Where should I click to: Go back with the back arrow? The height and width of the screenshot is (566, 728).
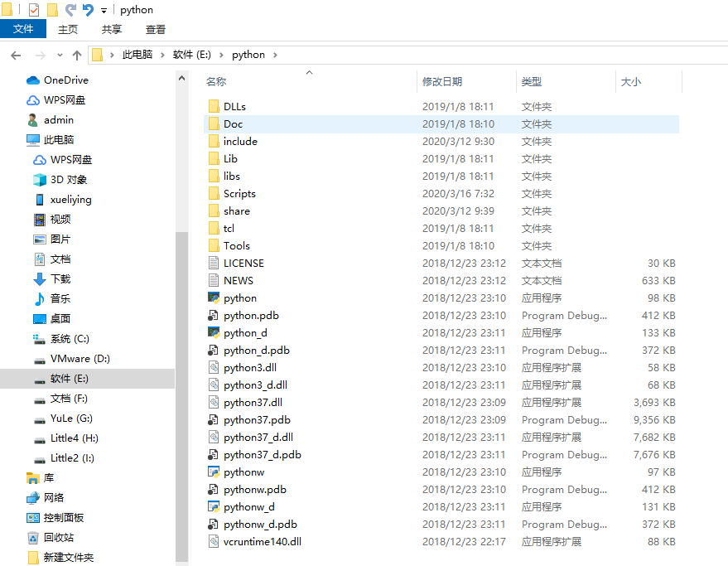click(16, 56)
